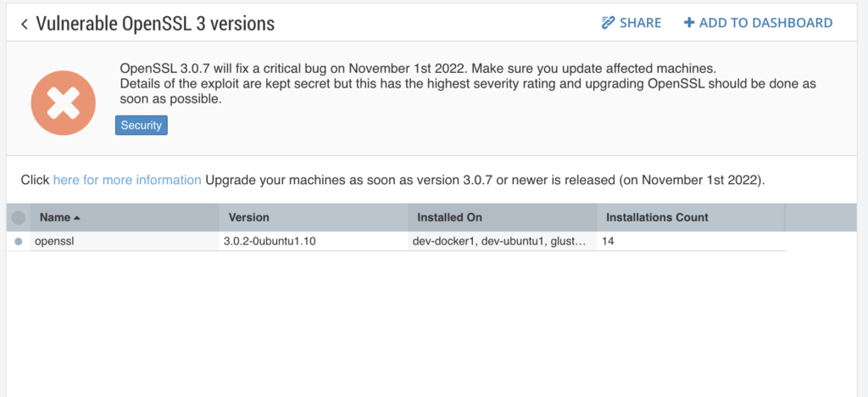Sort by Installations Count column header

pyautogui.click(x=657, y=218)
